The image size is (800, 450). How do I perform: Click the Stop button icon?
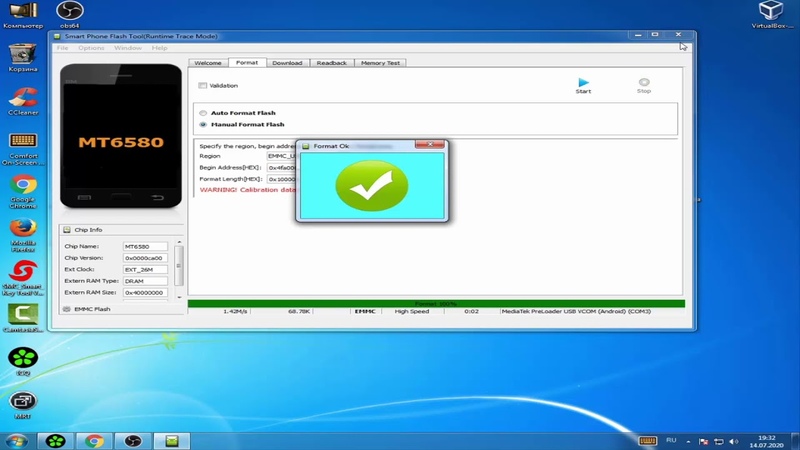[x=644, y=82]
